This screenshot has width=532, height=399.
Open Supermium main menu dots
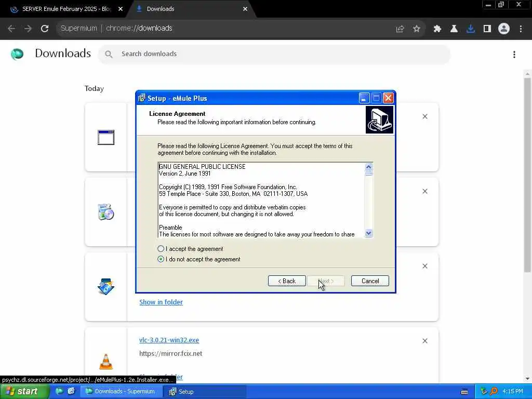pyautogui.click(x=521, y=29)
